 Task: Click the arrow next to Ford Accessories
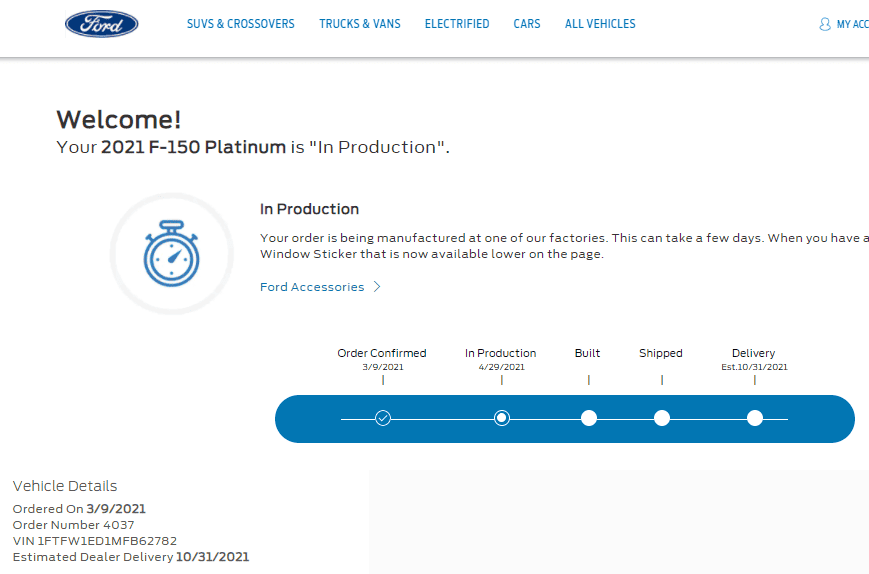pos(377,286)
